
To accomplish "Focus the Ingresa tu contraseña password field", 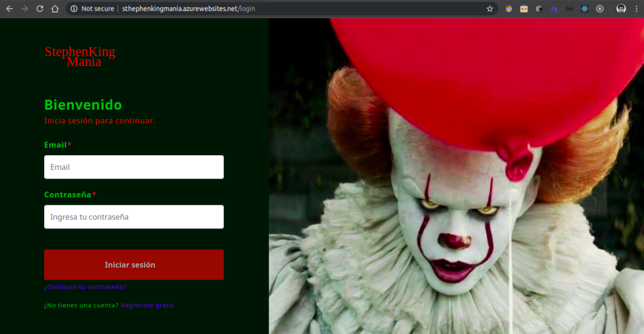I will click(x=134, y=217).
